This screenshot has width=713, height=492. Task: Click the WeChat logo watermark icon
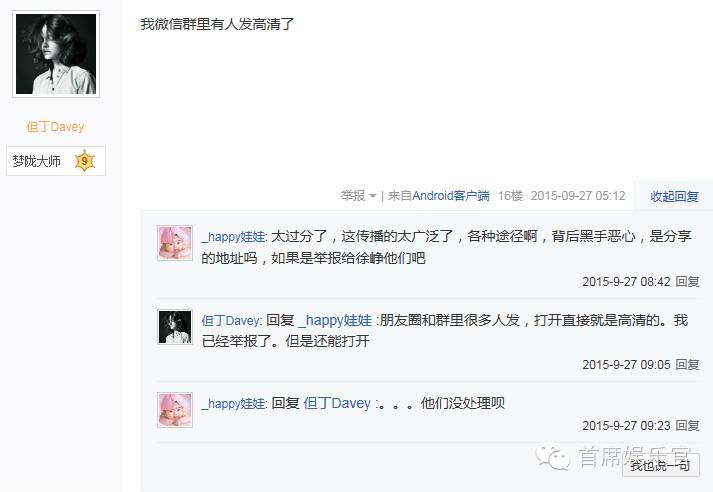tap(552, 457)
